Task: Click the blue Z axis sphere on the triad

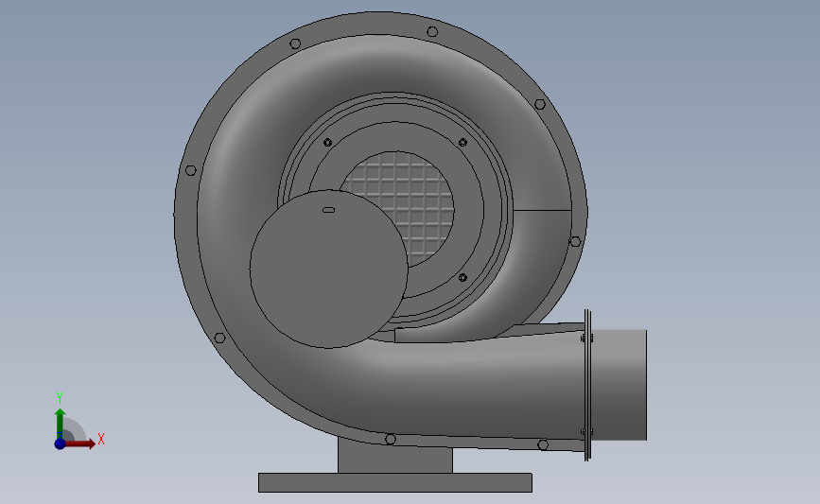Action: point(60,443)
